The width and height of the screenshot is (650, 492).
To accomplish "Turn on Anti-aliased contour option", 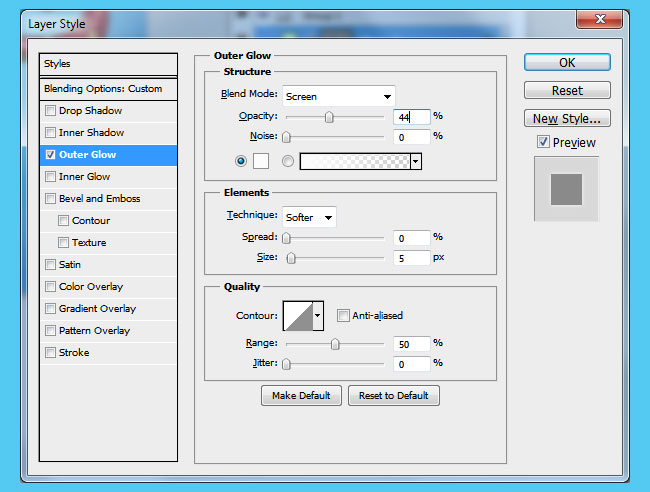I will point(343,315).
